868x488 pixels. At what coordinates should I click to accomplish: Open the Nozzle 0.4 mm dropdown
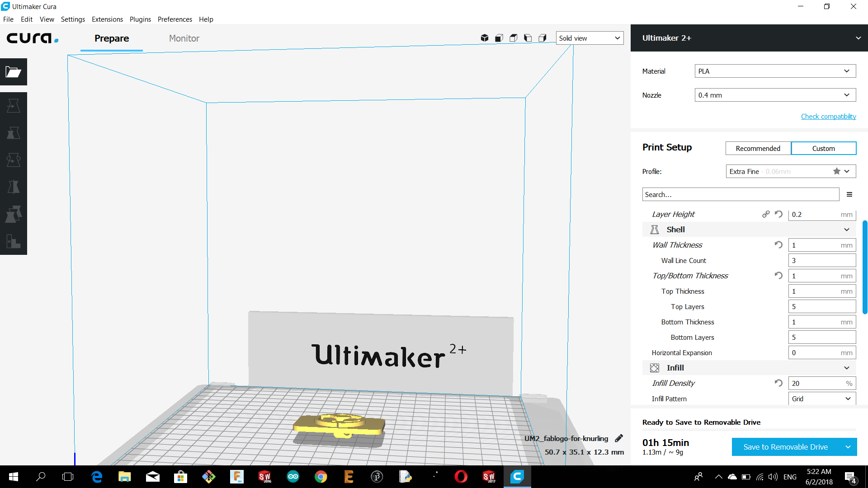click(x=775, y=95)
